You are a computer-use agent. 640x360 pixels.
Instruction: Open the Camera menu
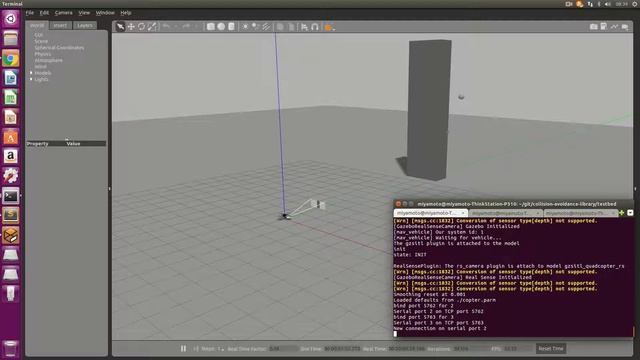click(x=64, y=13)
